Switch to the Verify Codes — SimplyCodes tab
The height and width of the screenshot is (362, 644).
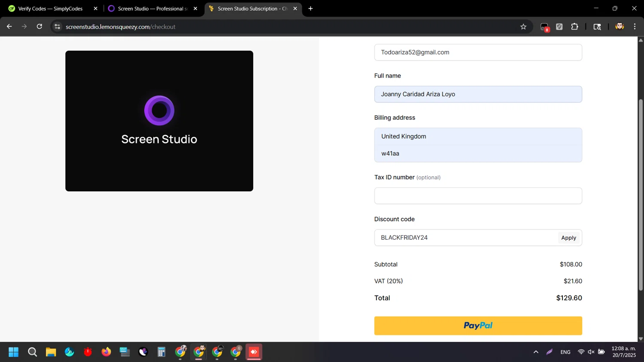coord(50,9)
